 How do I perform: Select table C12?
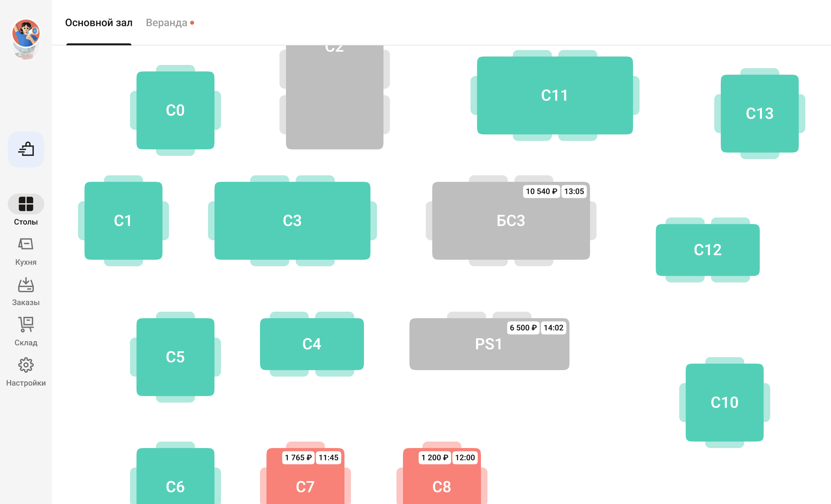[x=708, y=250]
